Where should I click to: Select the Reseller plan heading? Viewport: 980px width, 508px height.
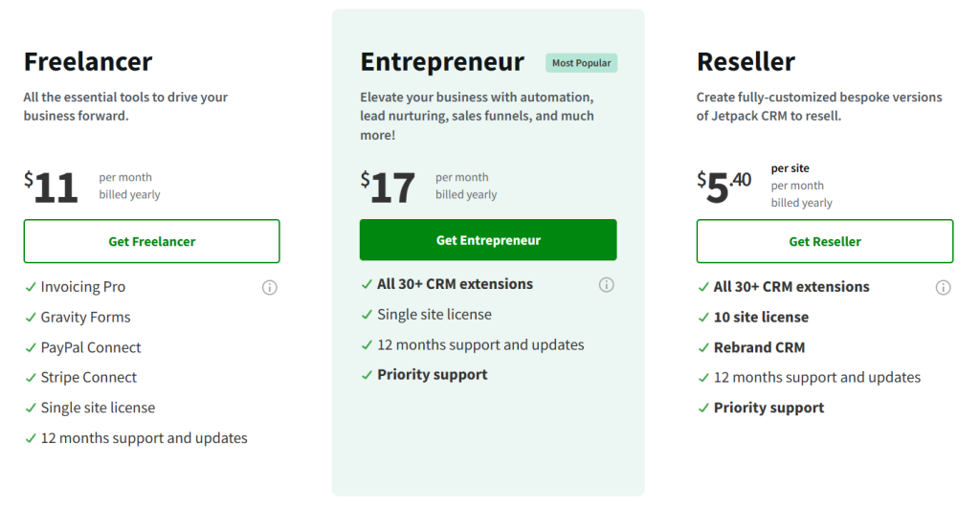(x=746, y=62)
